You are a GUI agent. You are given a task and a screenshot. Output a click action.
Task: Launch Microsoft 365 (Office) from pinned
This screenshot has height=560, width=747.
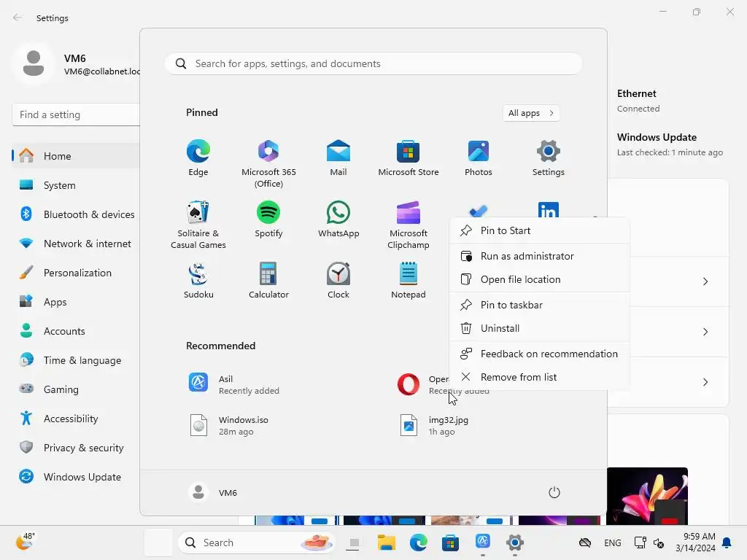268,163
